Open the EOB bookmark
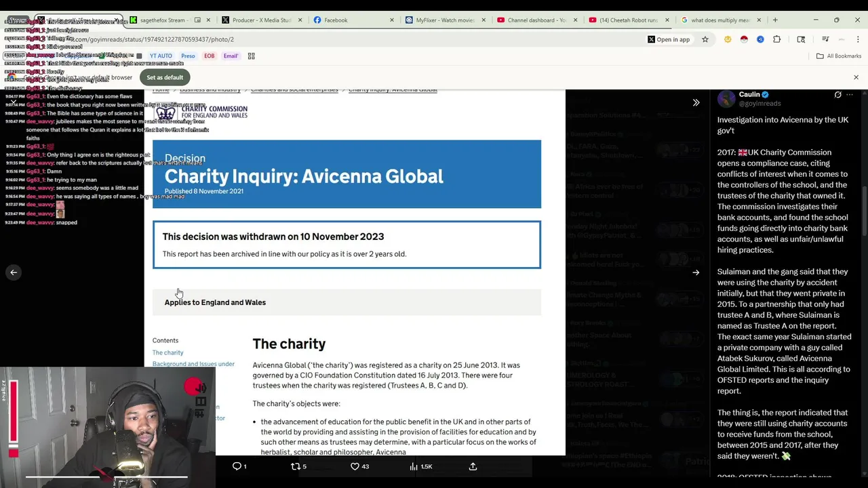This screenshot has height=488, width=868. click(x=210, y=56)
